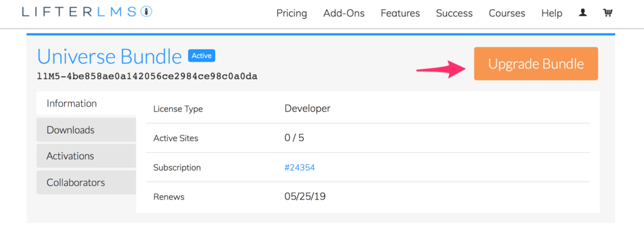Screen dimensions: 644x233
Task: Switch to the Activations tab
Action: (86, 156)
